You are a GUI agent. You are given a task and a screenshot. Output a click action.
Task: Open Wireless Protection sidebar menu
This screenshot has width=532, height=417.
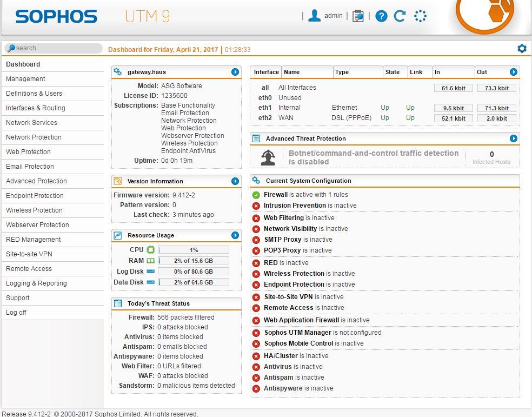[52, 210]
